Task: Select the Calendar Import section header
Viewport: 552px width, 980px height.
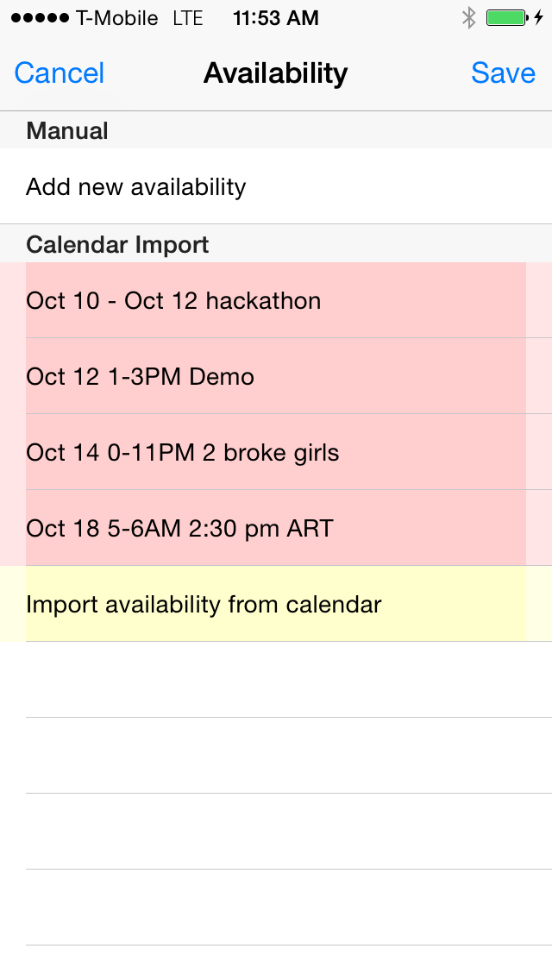Action: click(117, 245)
